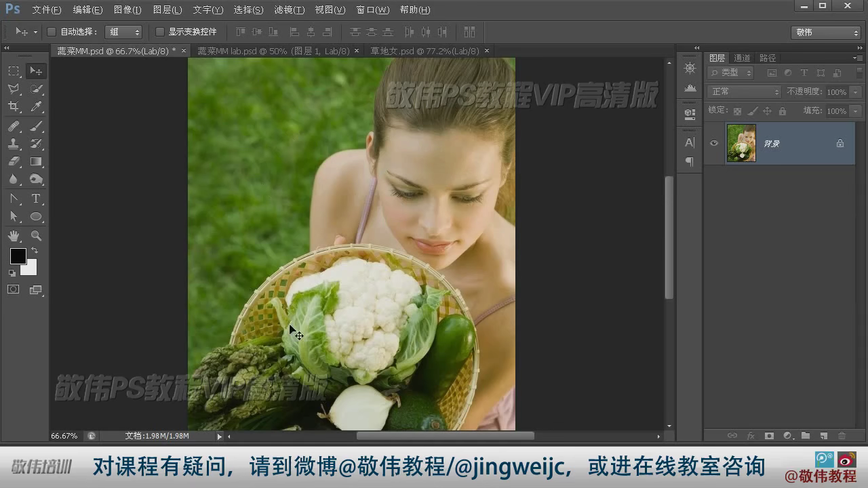Viewport: 868px width, 488px height.
Task: Open the 文件(F) menu
Action: [47, 10]
